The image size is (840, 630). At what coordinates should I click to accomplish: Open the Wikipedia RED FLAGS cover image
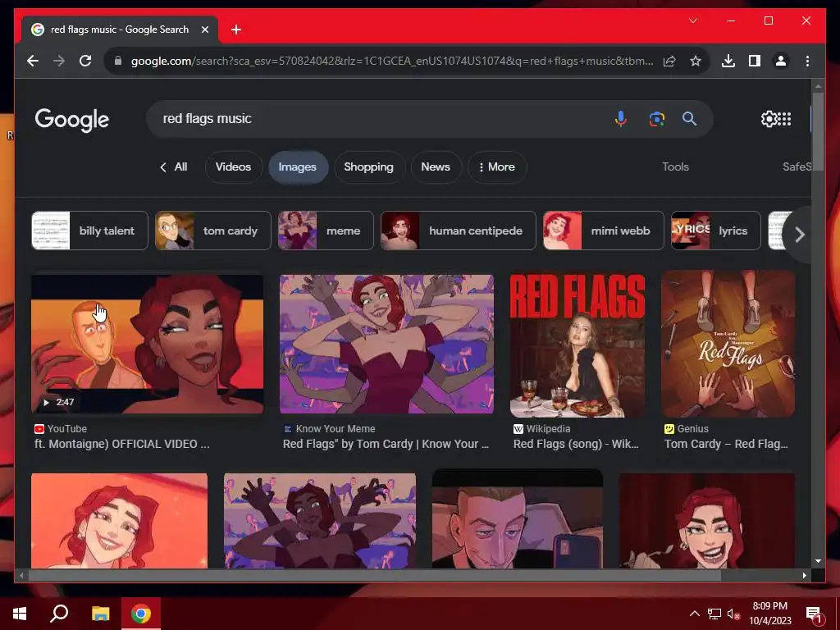577,344
